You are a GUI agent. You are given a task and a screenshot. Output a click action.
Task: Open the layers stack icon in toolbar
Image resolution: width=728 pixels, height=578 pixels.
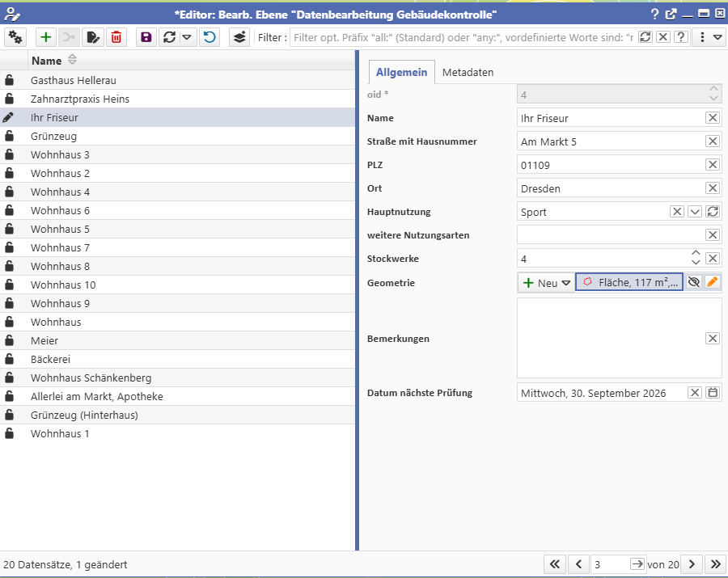(x=239, y=37)
